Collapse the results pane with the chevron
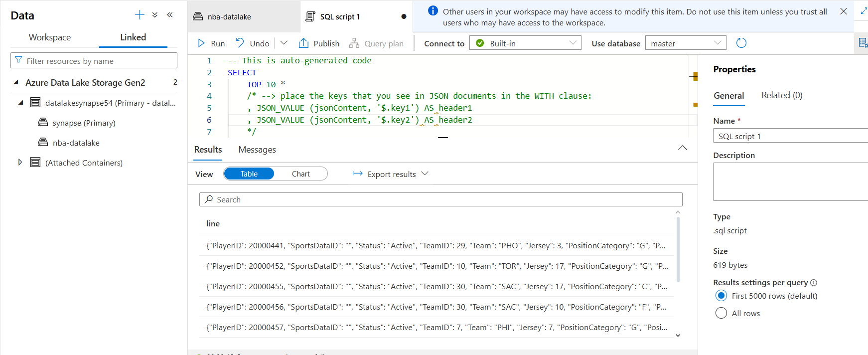This screenshot has width=868, height=355. tap(683, 148)
